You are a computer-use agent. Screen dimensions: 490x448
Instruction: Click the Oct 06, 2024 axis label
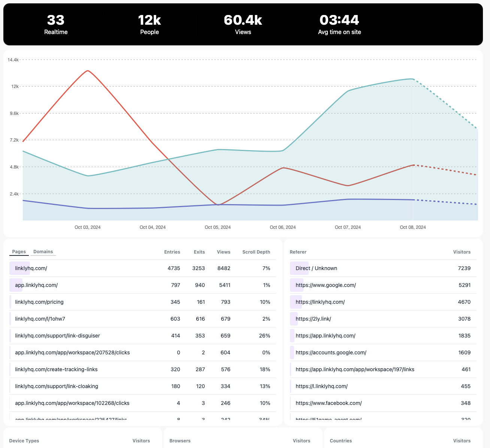click(283, 227)
